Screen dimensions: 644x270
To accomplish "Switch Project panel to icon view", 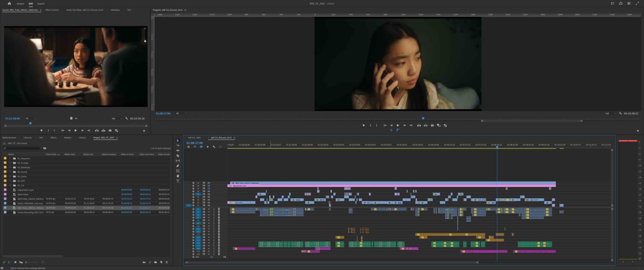I will (x=15, y=262).
